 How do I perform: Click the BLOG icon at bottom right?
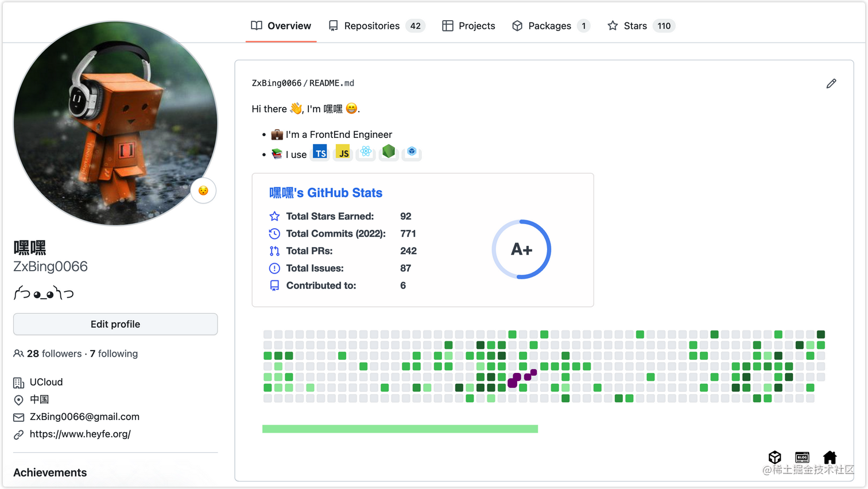pyautogui.click(x=802, y=457)
